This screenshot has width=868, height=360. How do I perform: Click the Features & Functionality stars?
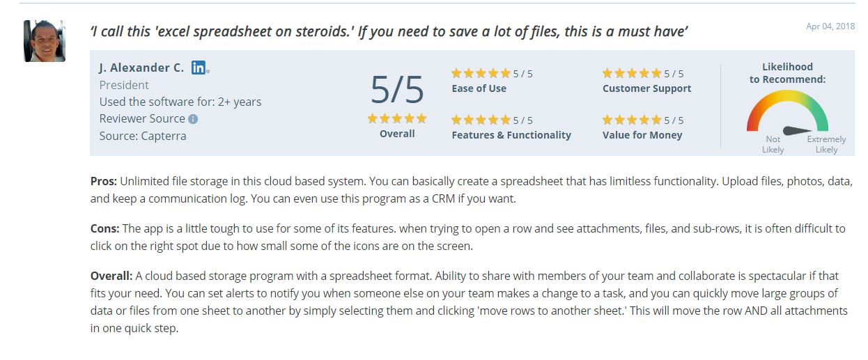pyautogui.click(x=481, y=120)
